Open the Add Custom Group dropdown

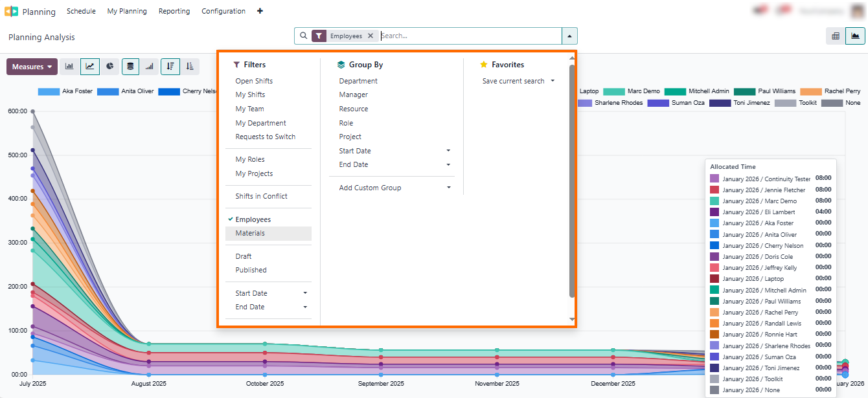point(370,188)
